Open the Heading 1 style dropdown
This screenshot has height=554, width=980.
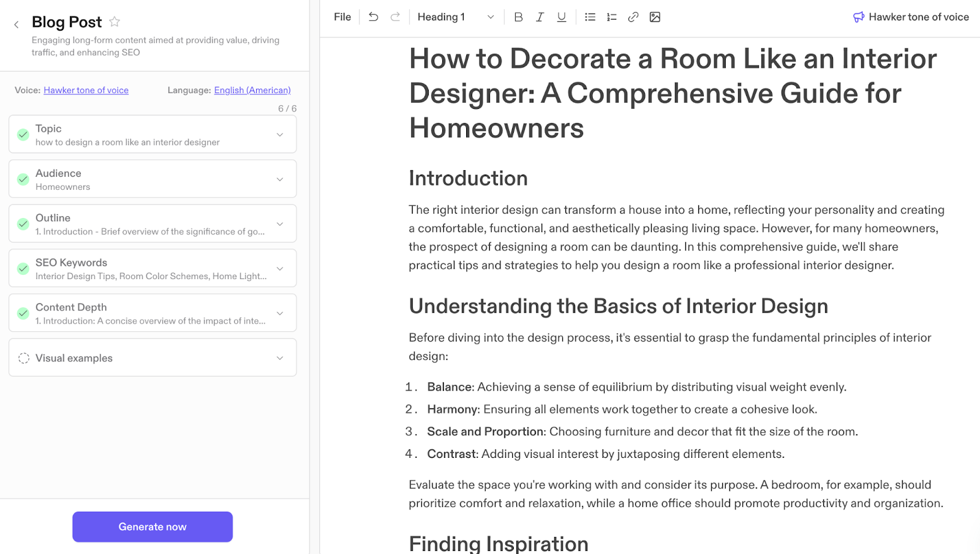[x=453, y=17]
